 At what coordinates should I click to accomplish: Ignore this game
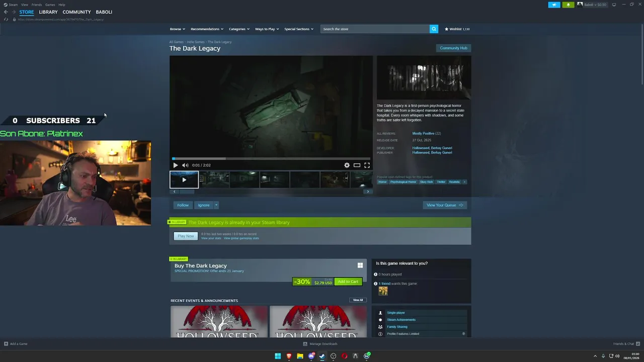[x=204, y=205]
